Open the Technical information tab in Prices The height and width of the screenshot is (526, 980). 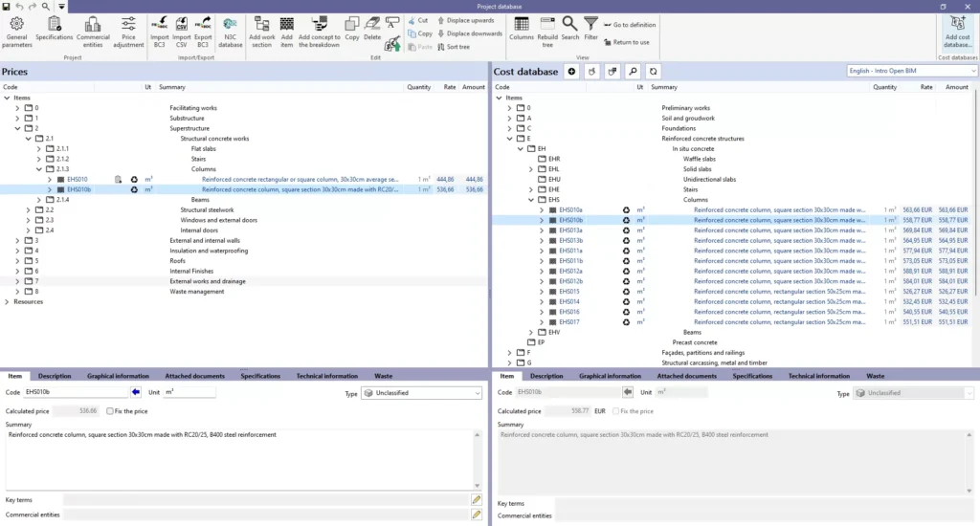[x=326, y=376]
